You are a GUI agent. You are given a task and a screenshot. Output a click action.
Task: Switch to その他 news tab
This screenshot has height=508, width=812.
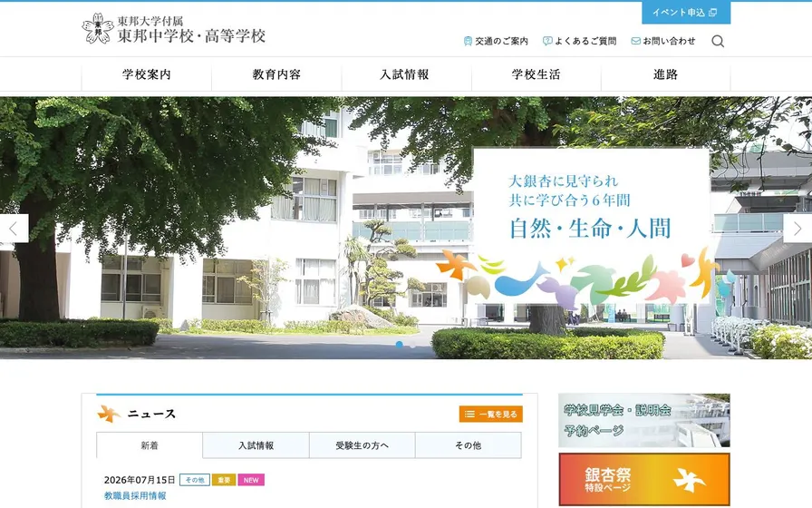(x=469, y=445)
